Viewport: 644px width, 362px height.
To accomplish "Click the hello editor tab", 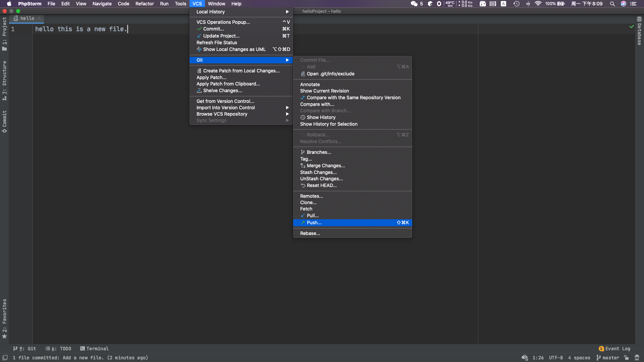I will point(27,18).
